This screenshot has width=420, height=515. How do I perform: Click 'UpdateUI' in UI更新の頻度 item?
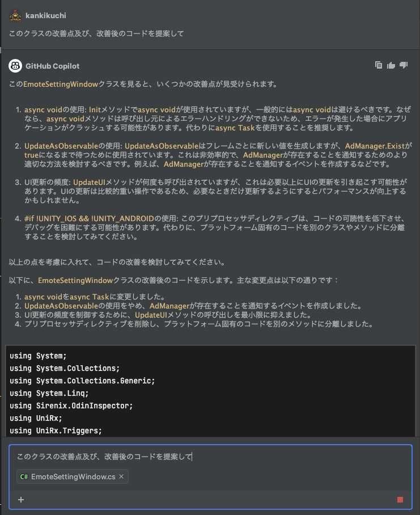89,182
